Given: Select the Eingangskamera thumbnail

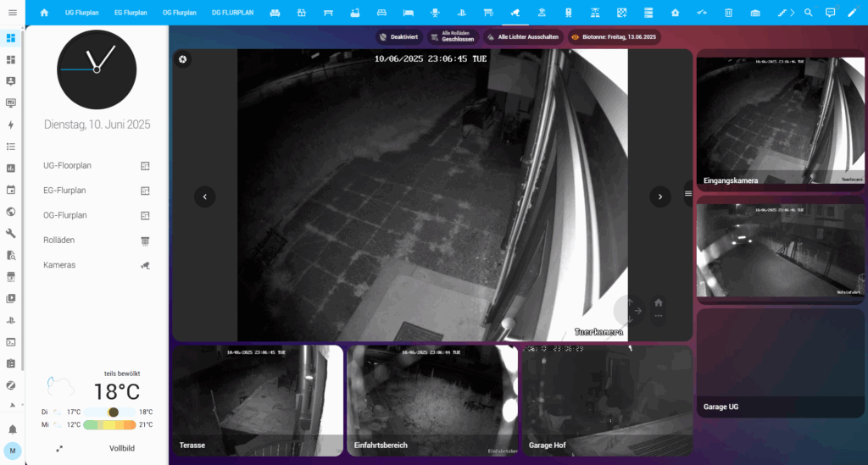Looking at the screenshot, I should point(780,120).
